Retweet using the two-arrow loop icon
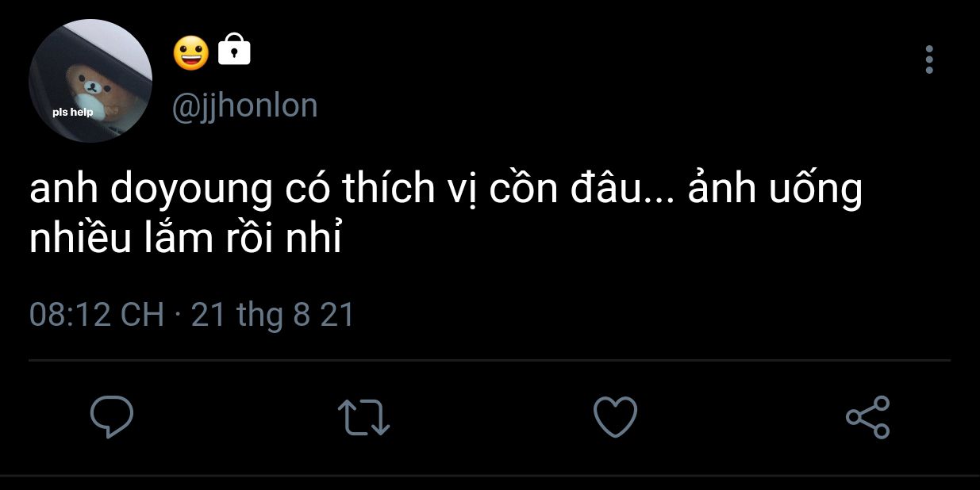The image size is (980, 490). click(x=363, y=418)
